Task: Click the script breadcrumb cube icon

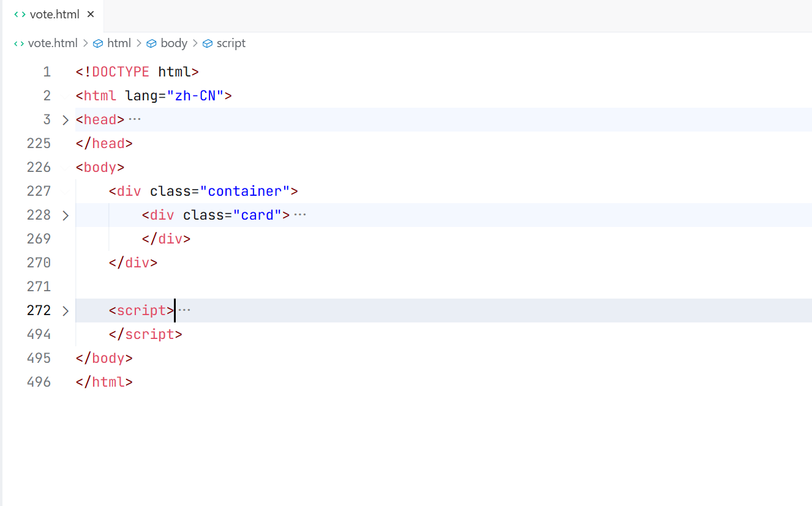Action: pyautogui.click(x=207, y=43)
